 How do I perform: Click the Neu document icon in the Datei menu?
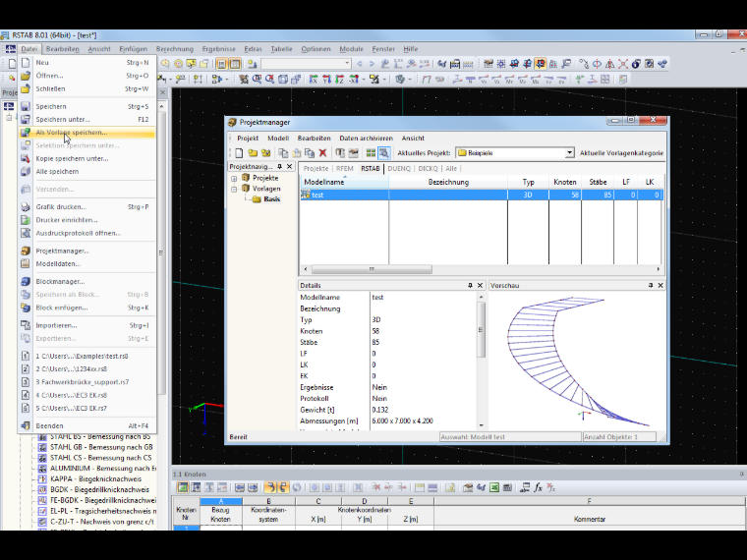pos(26,62)
